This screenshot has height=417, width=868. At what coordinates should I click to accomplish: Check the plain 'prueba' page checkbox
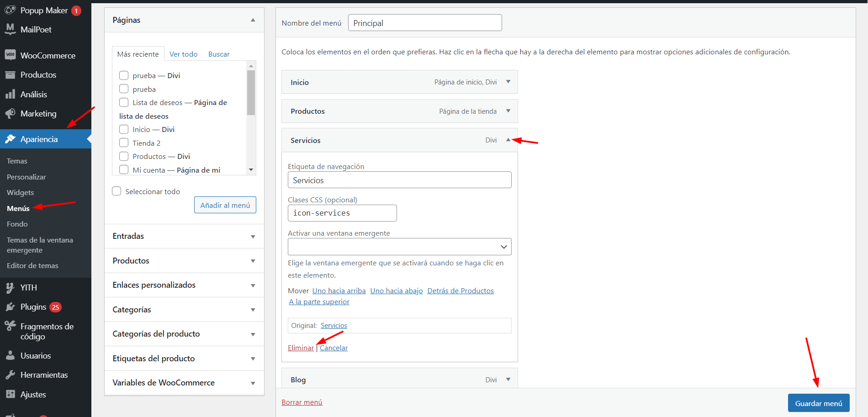(x=124, y=89)
